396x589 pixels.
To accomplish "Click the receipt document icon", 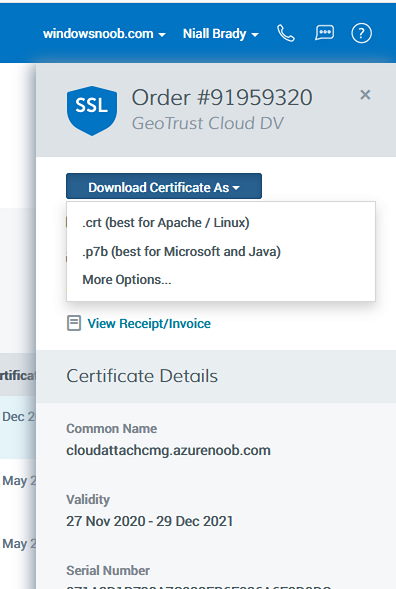I will [74, 323].
